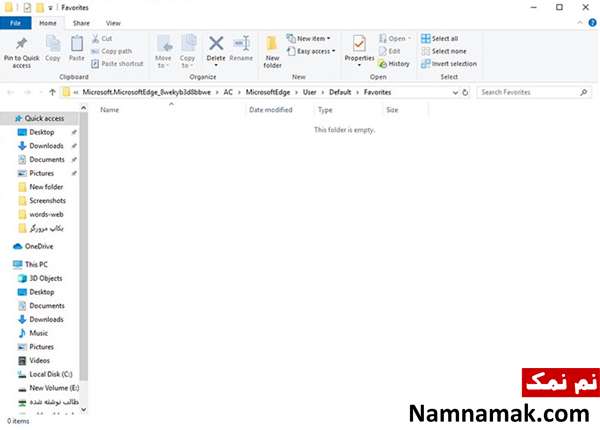Create a New folder from ribbon
600x430 pixels.
click(x=272, y=52)
